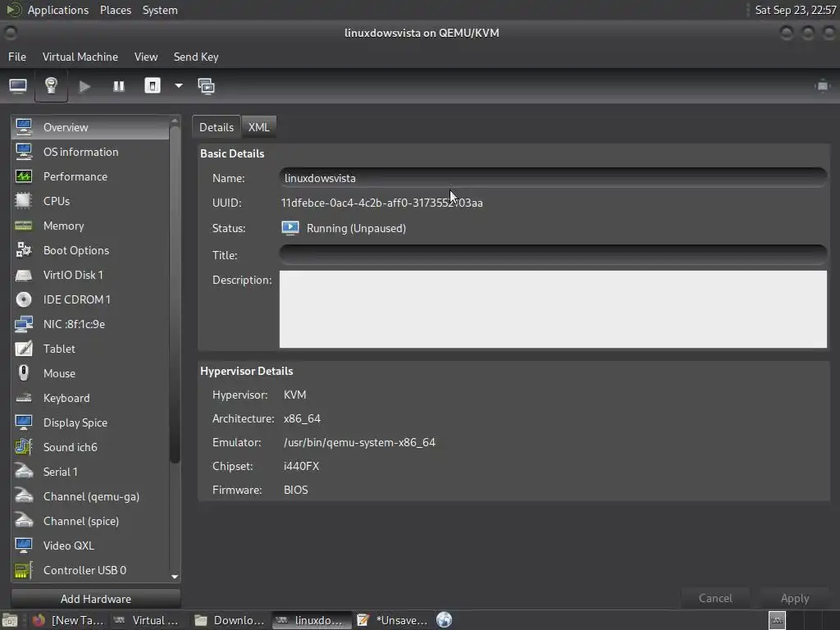840x630 pixels.
Task: Switch to the XML tab
Action: pyautogui.click(x=258, y=127)
